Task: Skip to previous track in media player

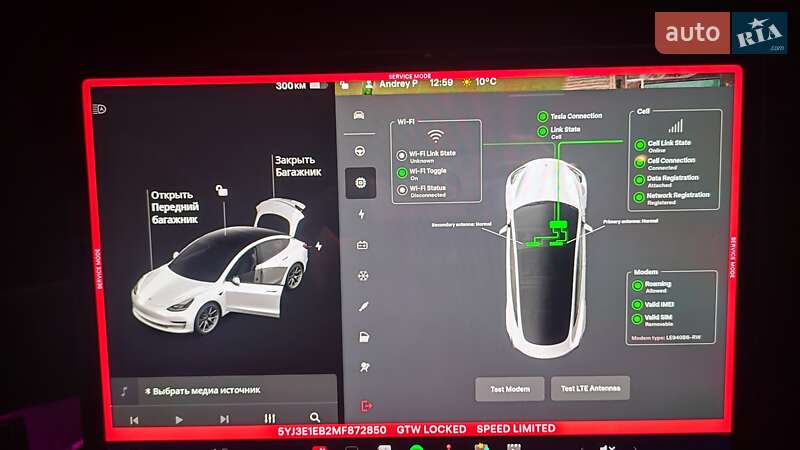Action: [134, 420]
